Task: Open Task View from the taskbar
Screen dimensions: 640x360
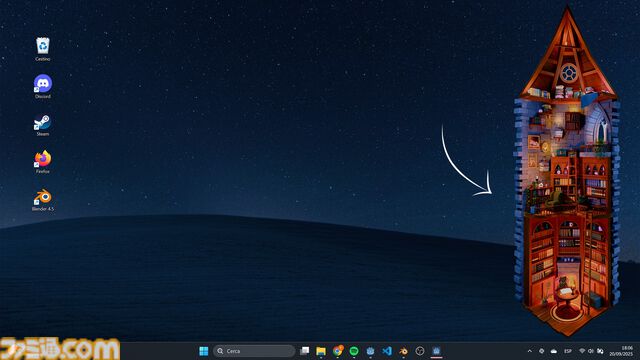Action: [x=304, y=351]
